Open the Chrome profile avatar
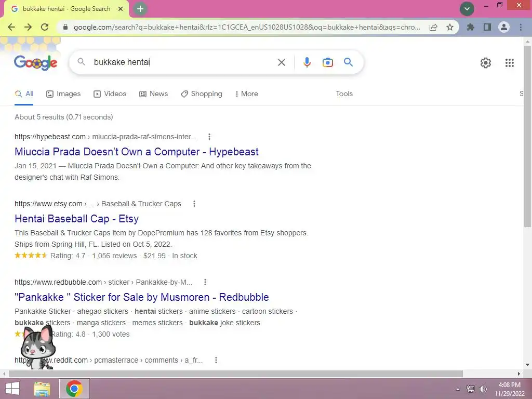The width and height of the screenshot is (532, 399). [504, 27]
